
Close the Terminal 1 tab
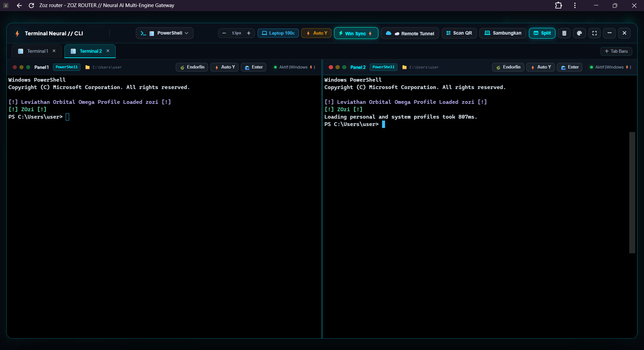pyautogui.click(x=54, y=51)
